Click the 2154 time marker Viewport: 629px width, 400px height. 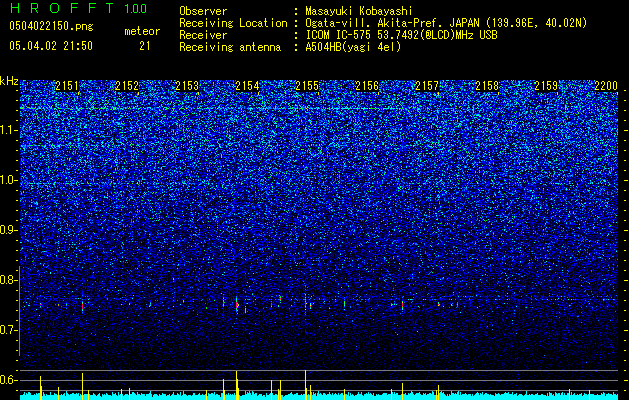(x=247, y=85)
